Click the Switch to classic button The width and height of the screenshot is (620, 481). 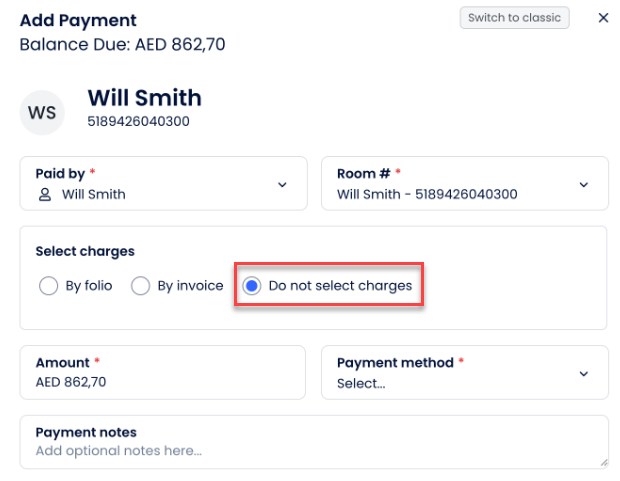pos(514,18)
